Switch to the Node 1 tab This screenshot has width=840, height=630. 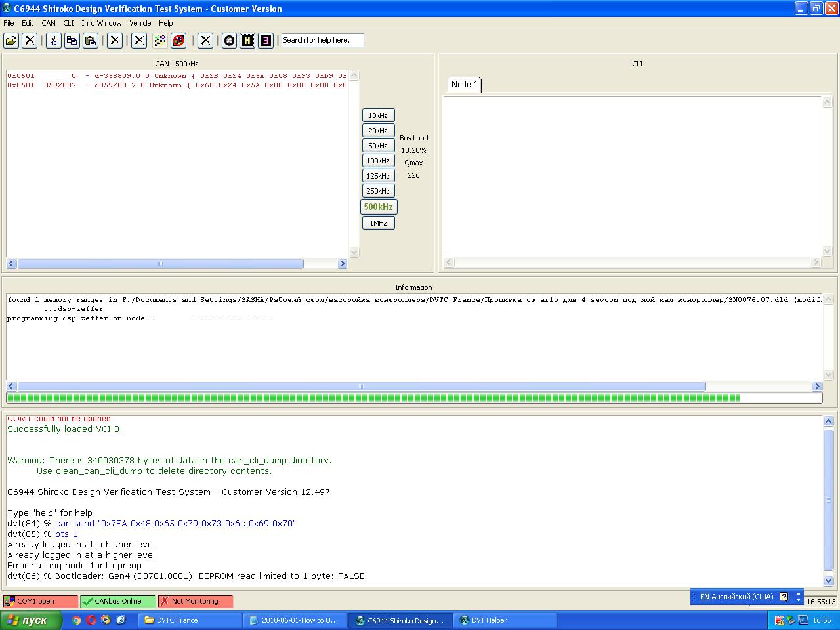coord(464,84)
